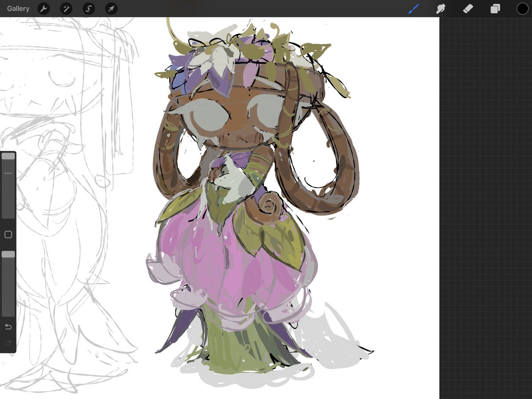Image resolution: width=532 pixels, height=399 pixels.
Task: Tap the square modify button in sidebar
Action: (x=8, y=235)
